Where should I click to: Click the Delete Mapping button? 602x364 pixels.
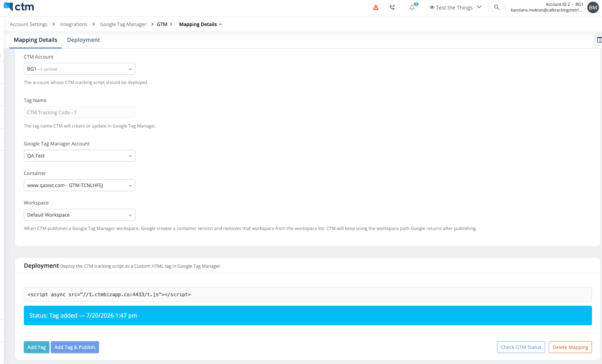pyautogui.click(x=570, y=347)
